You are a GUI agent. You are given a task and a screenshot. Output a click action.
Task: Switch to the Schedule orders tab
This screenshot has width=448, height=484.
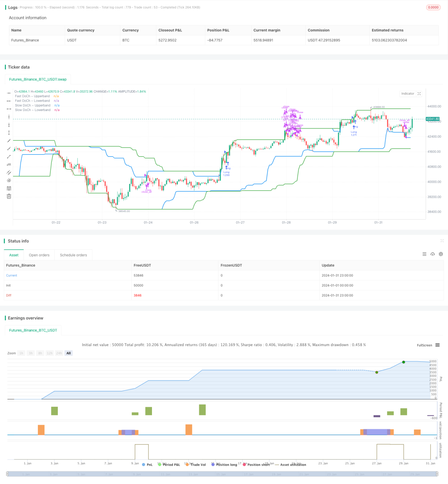click(x=73, y=255)
